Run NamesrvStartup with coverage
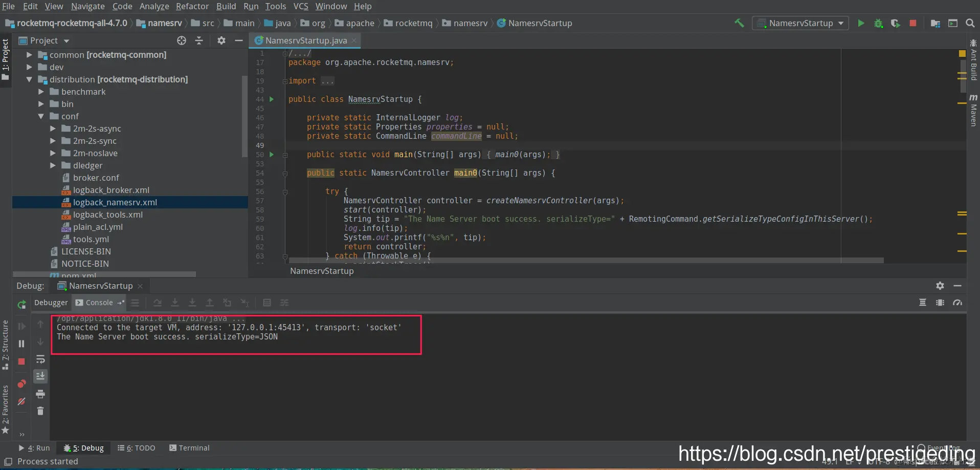The image size is (980, 470). tap(895, 23)
